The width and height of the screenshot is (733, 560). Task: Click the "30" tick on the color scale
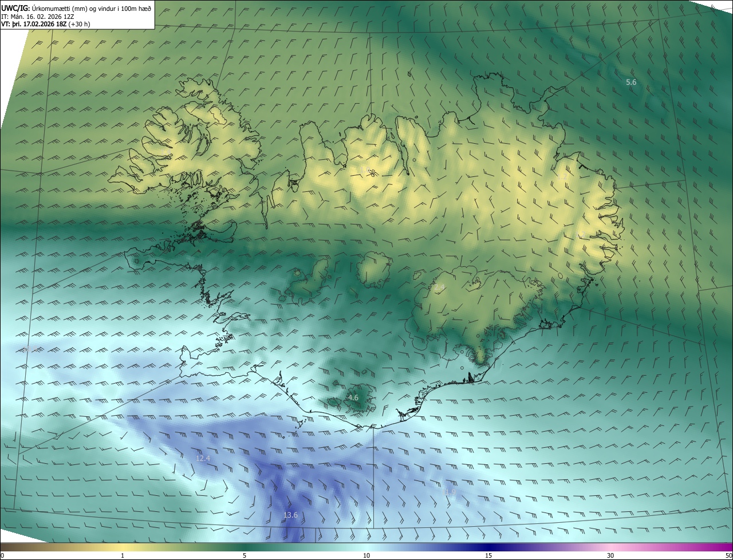point(610,555)
